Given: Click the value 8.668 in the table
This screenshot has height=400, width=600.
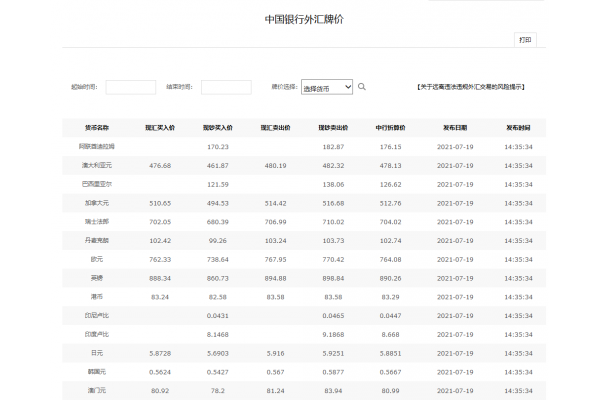Looking at the screenshot, I should tap(390, 334).
